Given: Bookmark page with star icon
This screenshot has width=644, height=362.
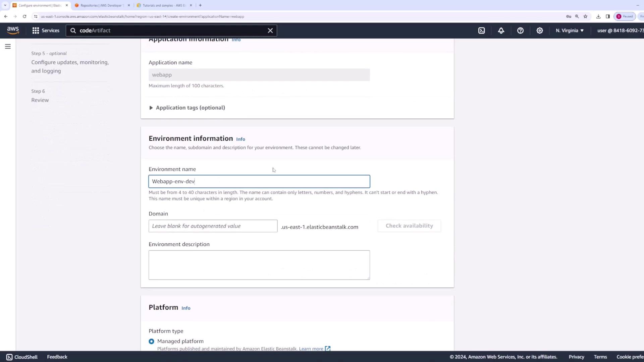Looking at the screenshot, I should pos(585,16).
